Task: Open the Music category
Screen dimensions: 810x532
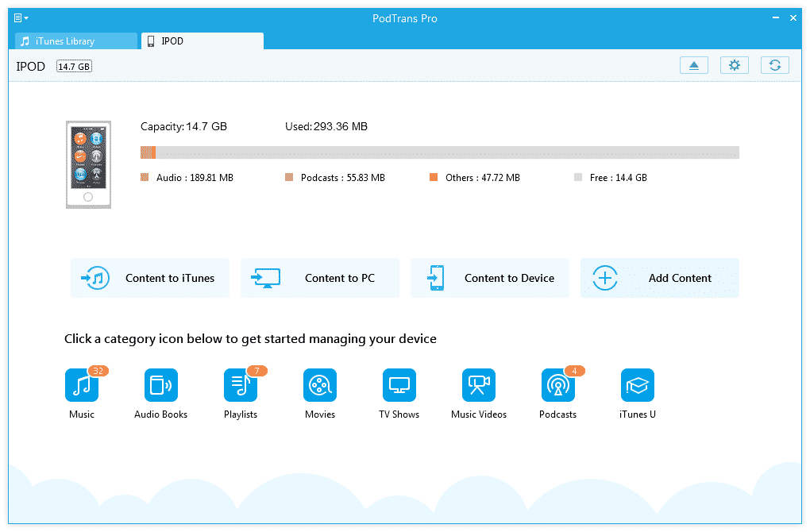Action: (81, 386)
